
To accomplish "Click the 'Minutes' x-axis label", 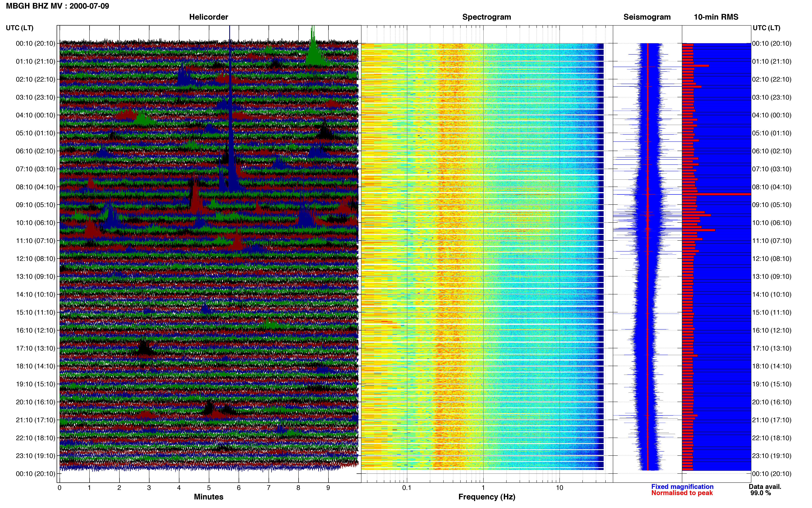I will click(x=209, y=497).
